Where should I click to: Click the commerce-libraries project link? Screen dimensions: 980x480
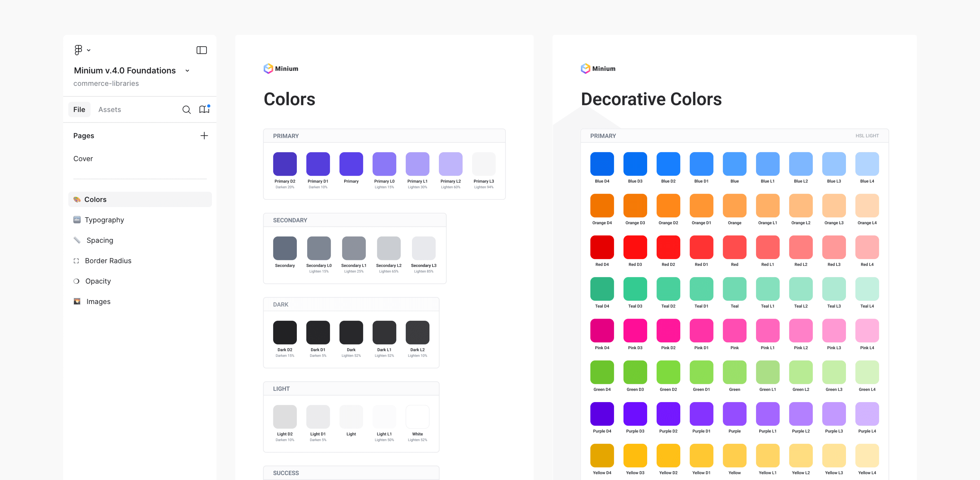(x=106, y=83)
